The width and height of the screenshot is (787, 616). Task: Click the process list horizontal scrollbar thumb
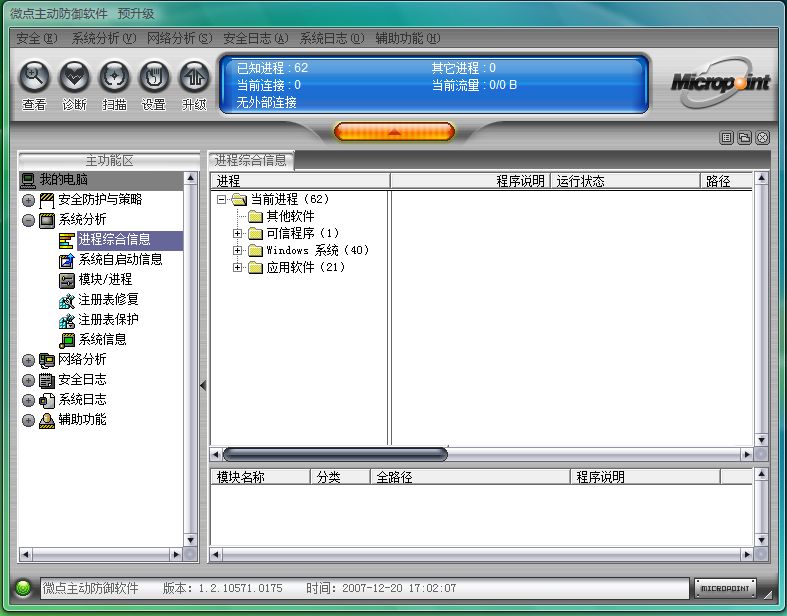coord(335,454)
